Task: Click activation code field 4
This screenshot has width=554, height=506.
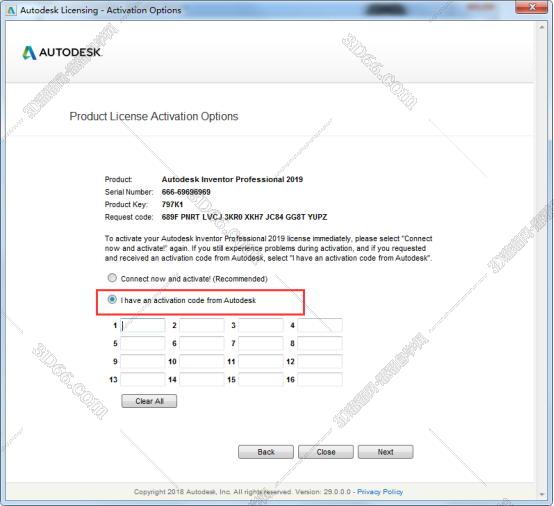Action: (x=320, y=325)
